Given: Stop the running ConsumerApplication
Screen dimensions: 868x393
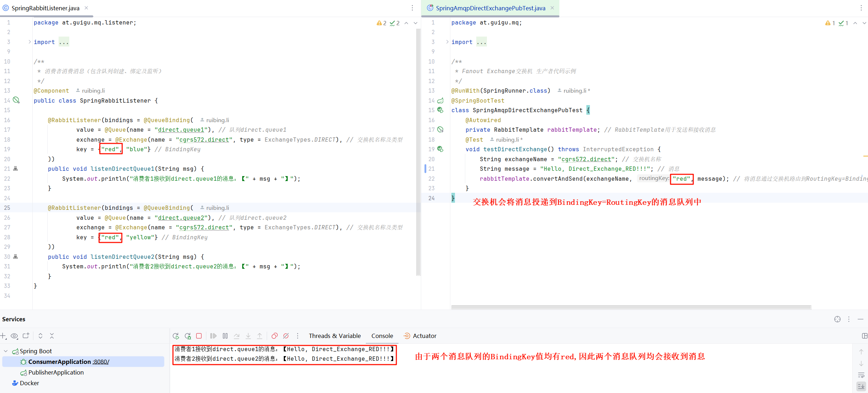Looking at the screenshot, I should pos(199,336).
